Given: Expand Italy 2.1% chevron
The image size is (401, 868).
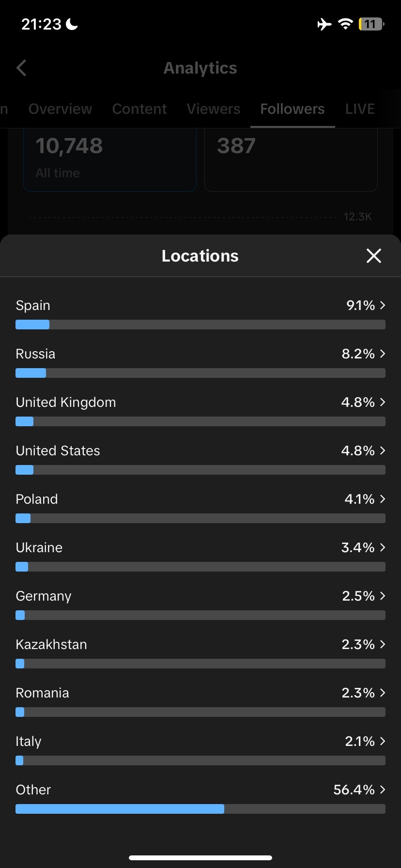Looking at the screenshot, I should (383, 741).
